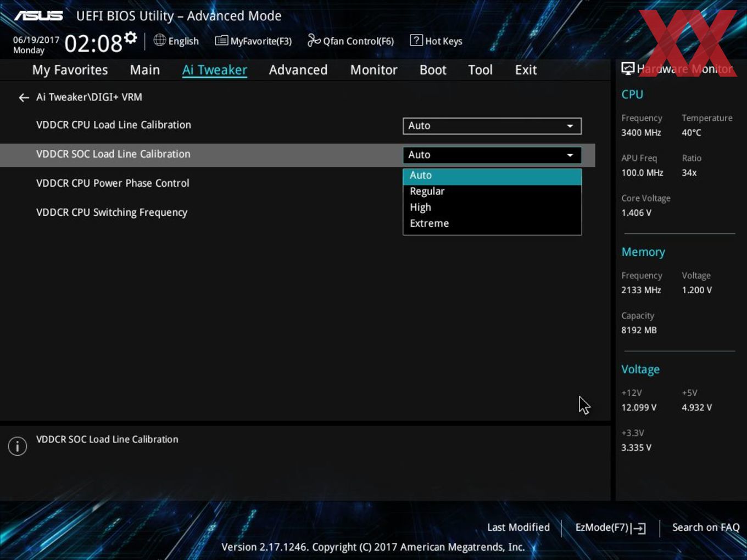This screenshot has height=560, width=747.
Task: Go to the Boot tab
Action: [433, 70]
